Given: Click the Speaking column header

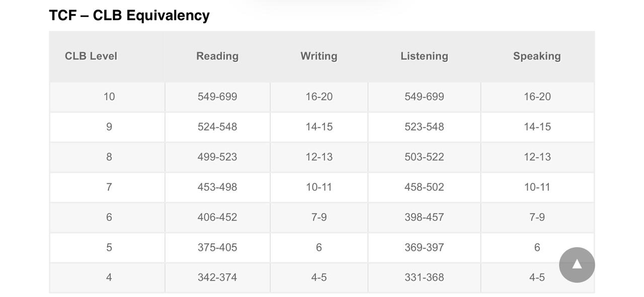Looking at the screenshot, I should coord(537,56).
